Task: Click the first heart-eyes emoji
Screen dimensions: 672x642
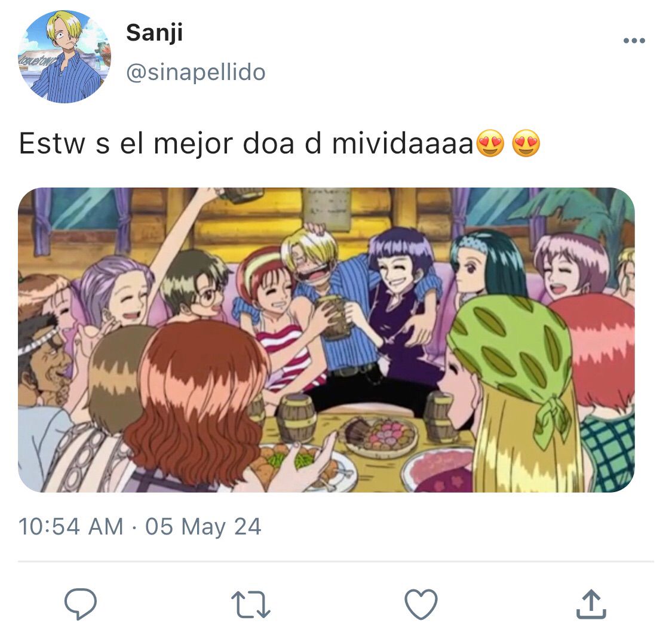Action: [x=490, y=143]
